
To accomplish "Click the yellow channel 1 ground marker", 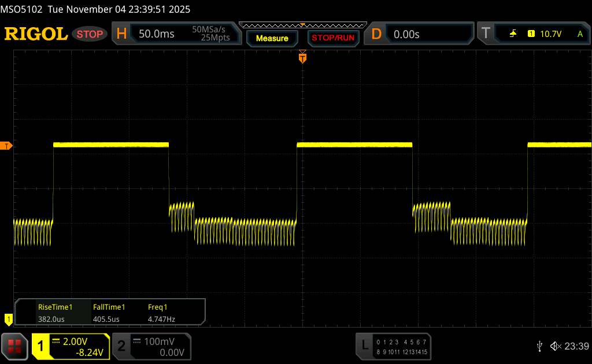I will tap(8, 318).
